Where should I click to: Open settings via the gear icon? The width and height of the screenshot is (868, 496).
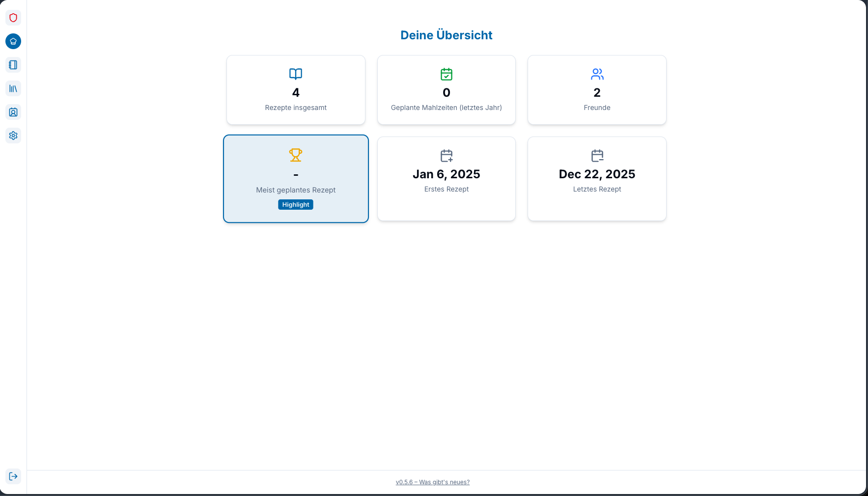pyautogui.click(x=13, y=136)
